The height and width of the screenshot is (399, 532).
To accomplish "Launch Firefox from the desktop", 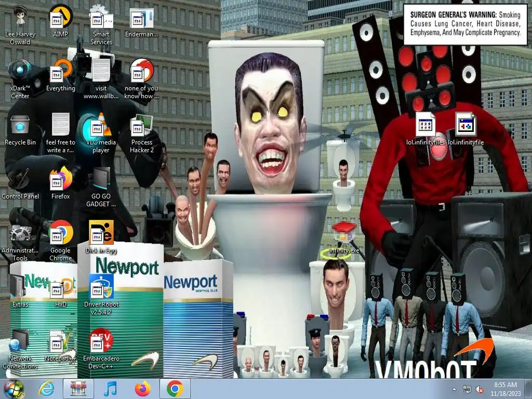I will (60, 183).
